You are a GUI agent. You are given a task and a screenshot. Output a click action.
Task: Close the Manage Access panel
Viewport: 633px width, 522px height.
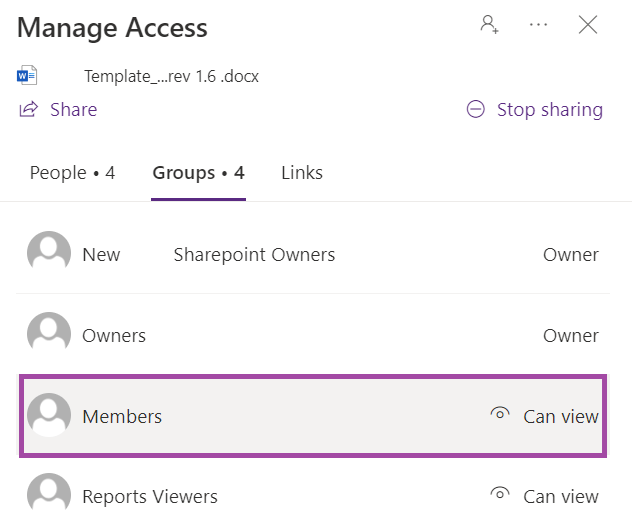587,25
